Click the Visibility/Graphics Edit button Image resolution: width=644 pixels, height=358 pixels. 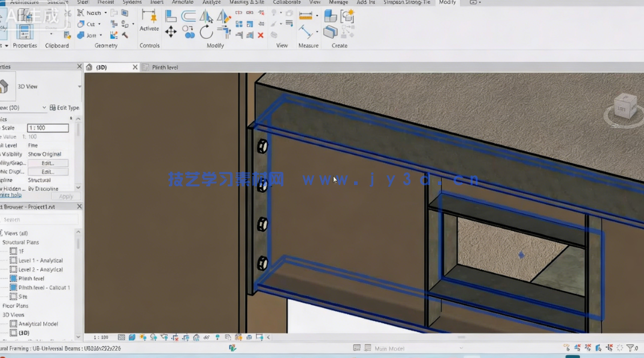click(48, 163)
